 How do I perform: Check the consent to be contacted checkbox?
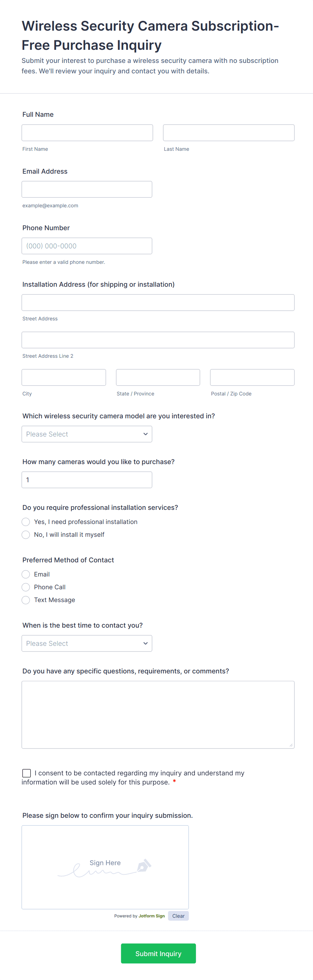(x=27, y=773)
